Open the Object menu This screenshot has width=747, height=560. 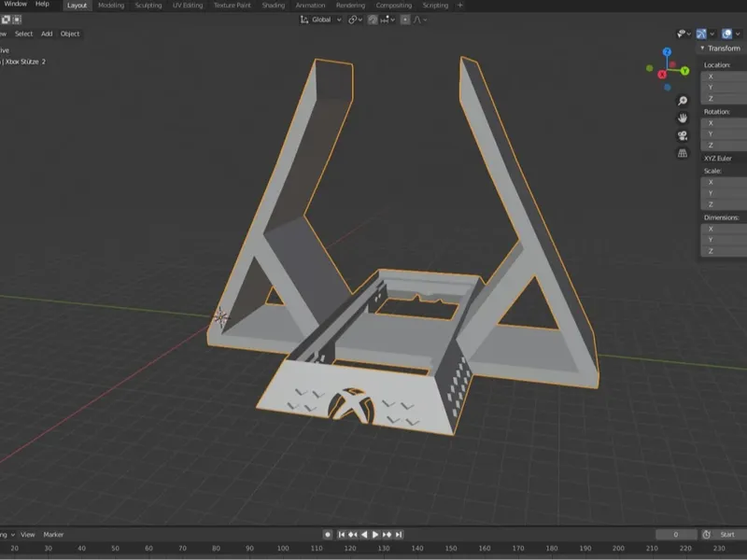pyautogui.click(x=70, y=34)
